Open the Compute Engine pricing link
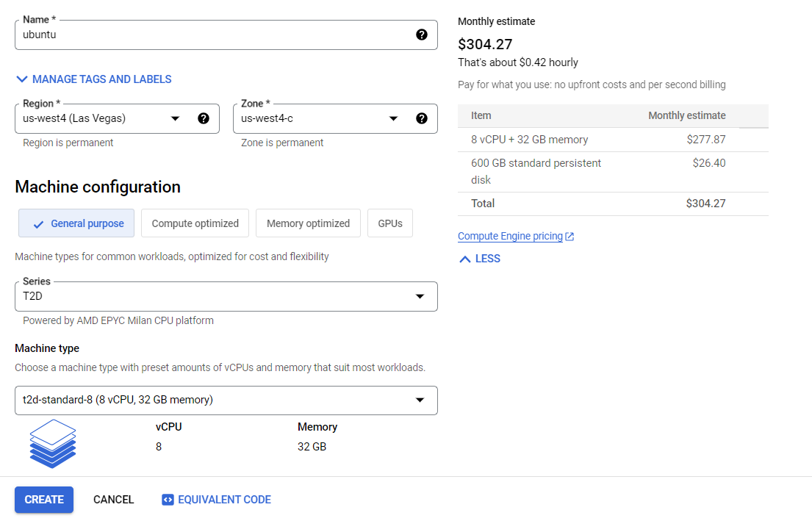Image resolution: width=812 pixels, height=521 pixels. (x=510, y=237)
